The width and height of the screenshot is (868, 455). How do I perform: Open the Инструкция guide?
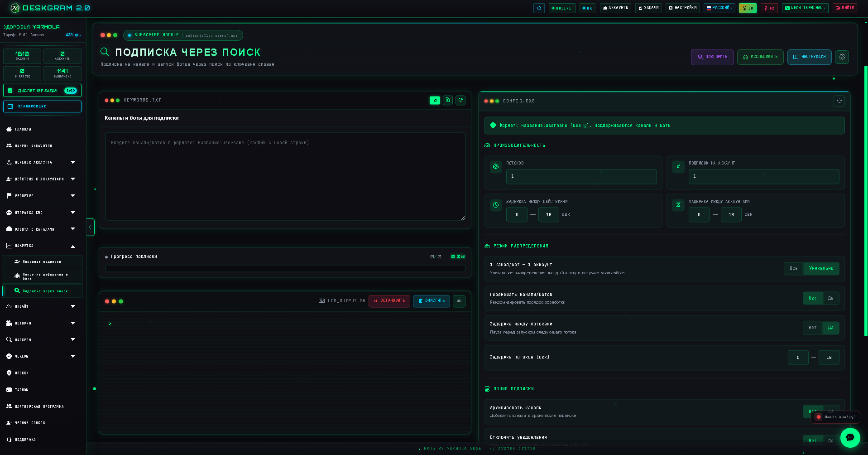(x=809, y=57)
